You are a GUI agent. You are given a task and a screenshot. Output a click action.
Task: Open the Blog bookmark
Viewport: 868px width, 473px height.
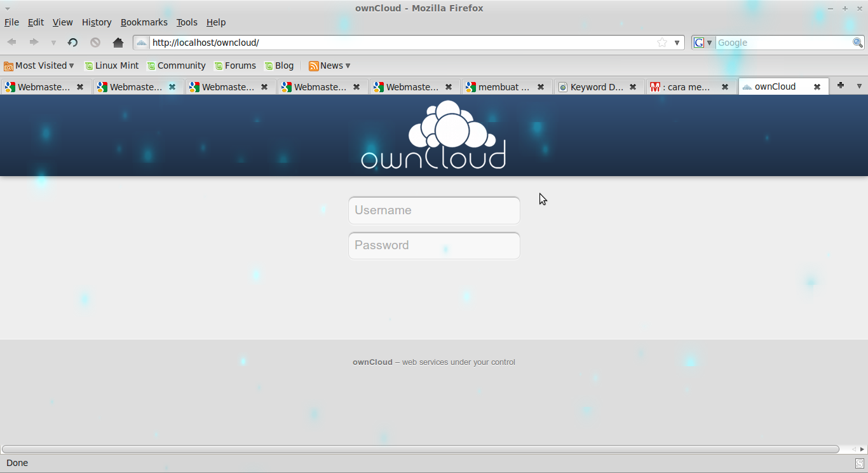coord(279,65)
